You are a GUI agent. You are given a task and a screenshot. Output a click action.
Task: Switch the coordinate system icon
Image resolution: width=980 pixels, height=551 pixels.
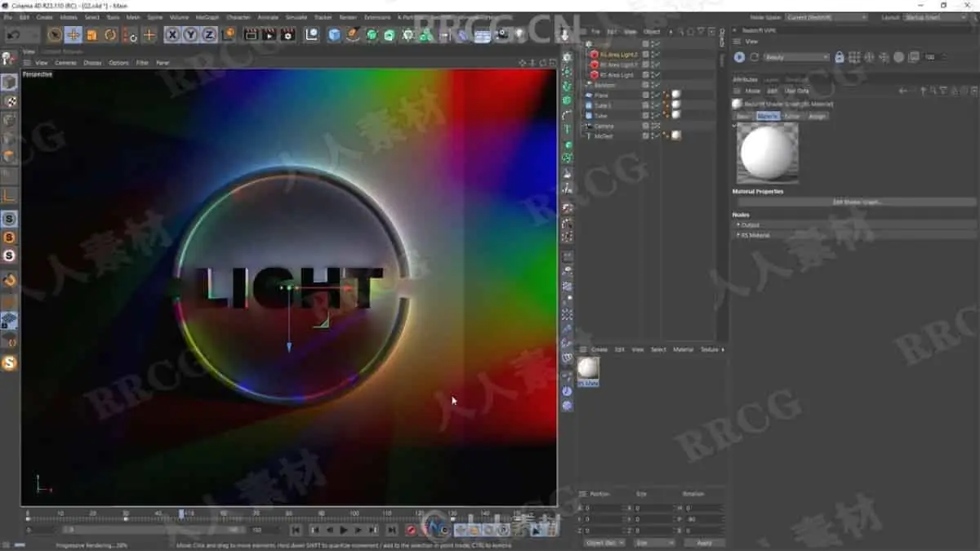pyautogui.click(x=229, y=35)
